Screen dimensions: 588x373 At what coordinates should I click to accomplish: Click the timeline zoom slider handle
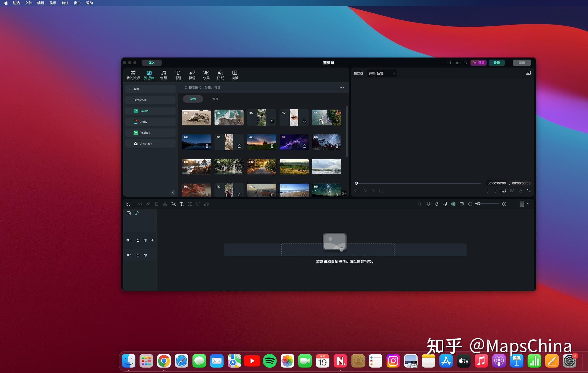point(479,204)
